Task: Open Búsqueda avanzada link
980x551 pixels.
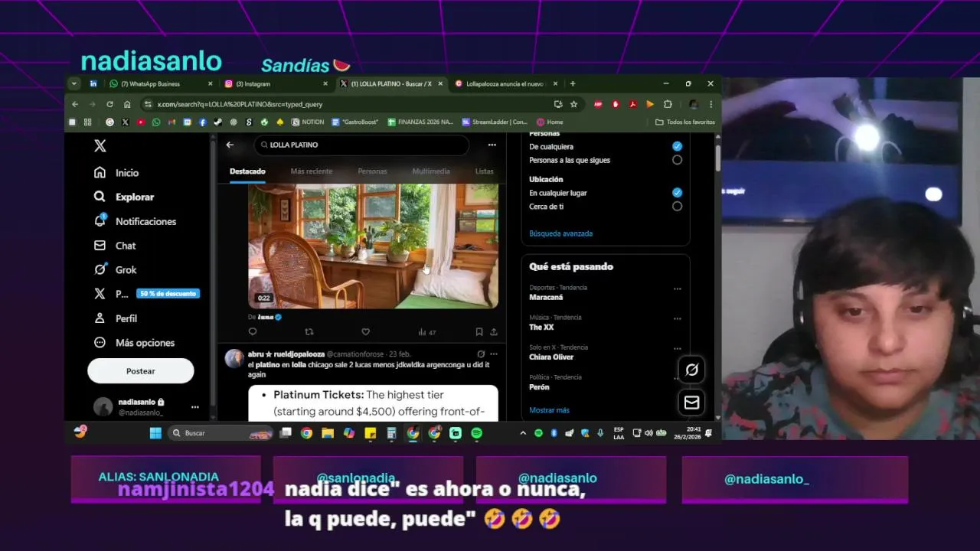Action: pos(561,233)
